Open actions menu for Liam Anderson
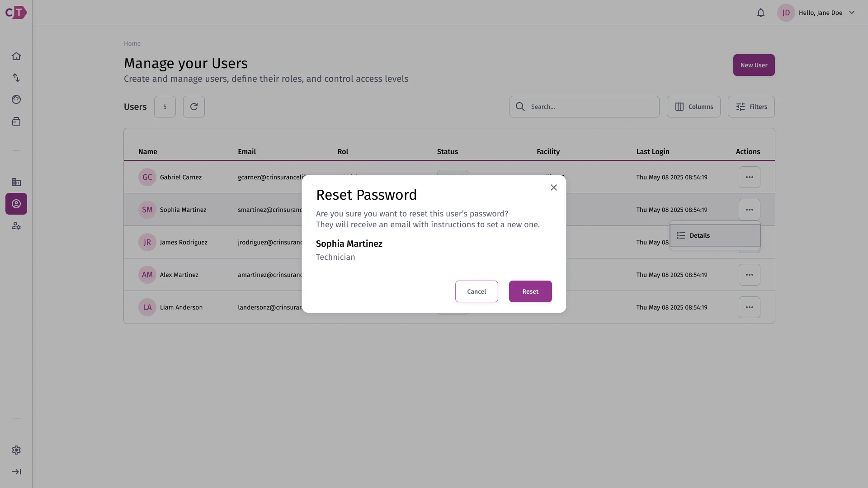The image size is (868, 488). click(750, 307)
